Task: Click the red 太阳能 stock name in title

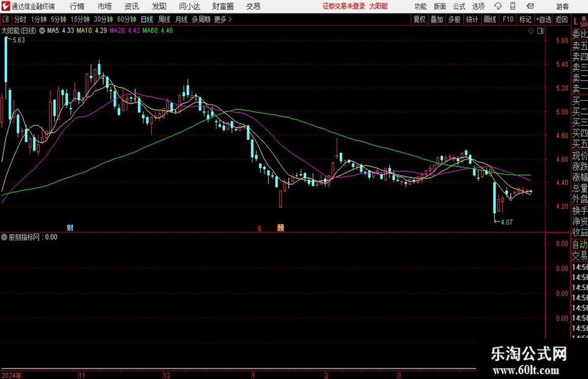Action: 378,6
